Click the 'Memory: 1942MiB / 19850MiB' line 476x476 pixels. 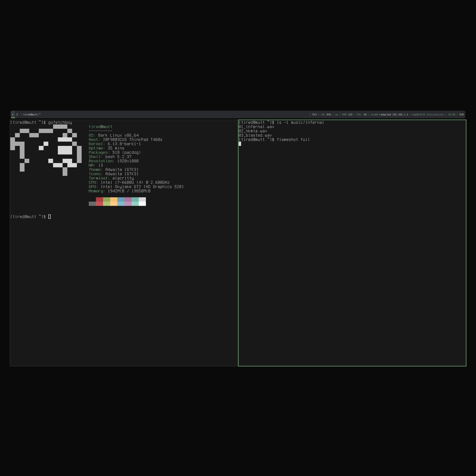click(119, 191)
